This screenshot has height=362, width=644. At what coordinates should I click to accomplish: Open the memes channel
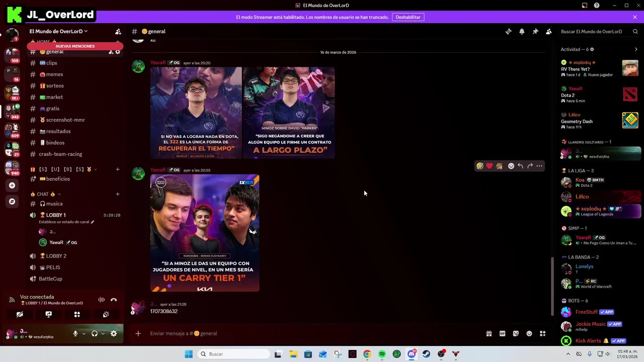pos(75,74)
